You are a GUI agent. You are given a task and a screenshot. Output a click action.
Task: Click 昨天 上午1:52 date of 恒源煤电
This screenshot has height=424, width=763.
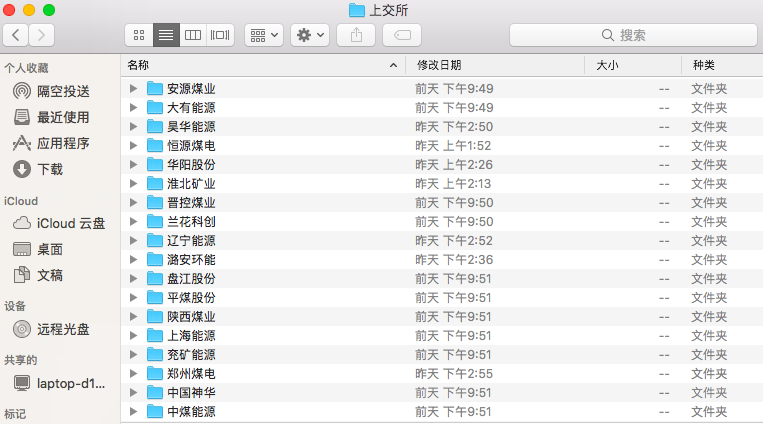(x=453, y=146)
